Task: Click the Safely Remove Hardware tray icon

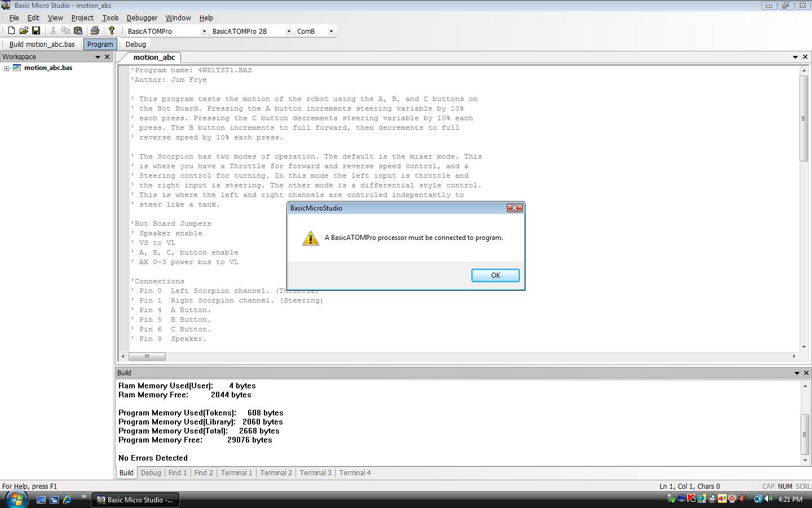Action: (x=671, y=499)
